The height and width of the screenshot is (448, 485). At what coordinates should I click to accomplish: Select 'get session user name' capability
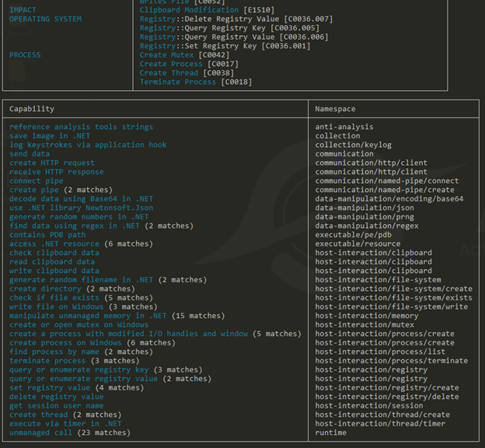[x=56, y=405]
